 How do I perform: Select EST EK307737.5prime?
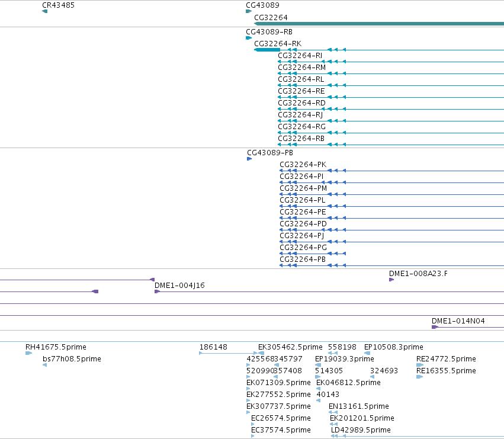pos(278,406)
